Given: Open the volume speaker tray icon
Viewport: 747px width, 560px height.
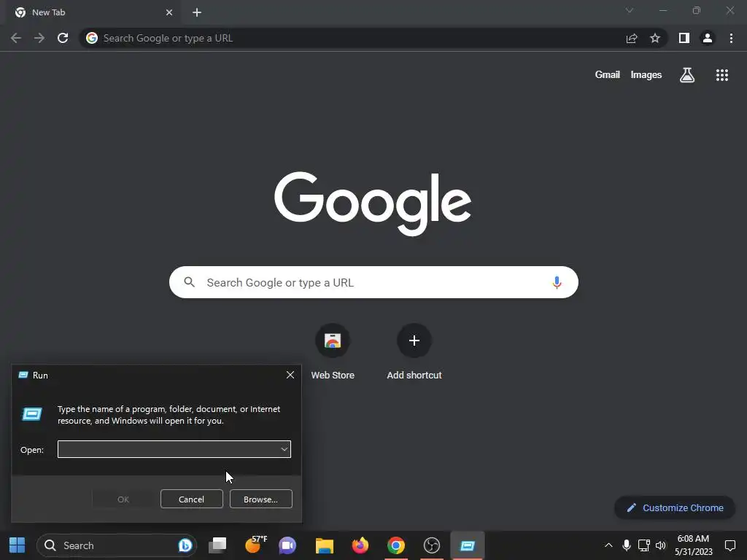Looking at the screenshot, I should click(661, 545).
